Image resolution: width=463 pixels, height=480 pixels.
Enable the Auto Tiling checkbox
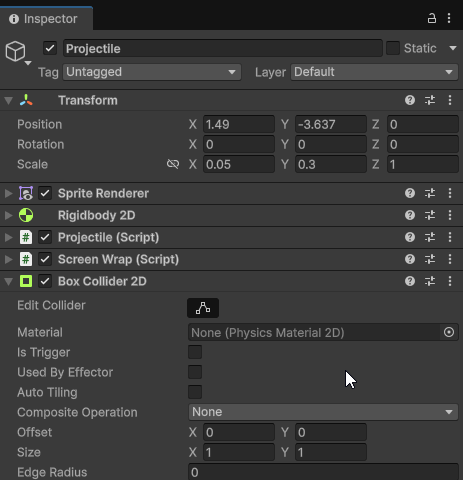coord(195,392)
